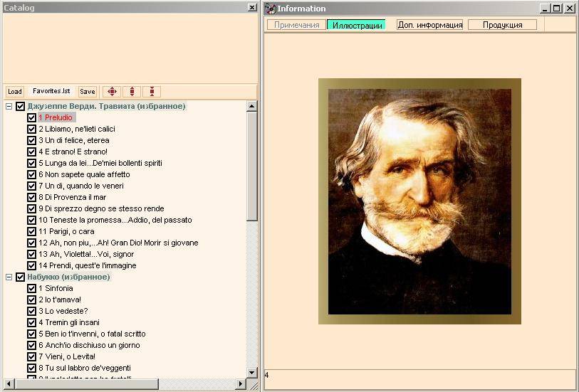Select Tu sul labbro de'veggenti
579x392 pixels.
click(85, 368)
